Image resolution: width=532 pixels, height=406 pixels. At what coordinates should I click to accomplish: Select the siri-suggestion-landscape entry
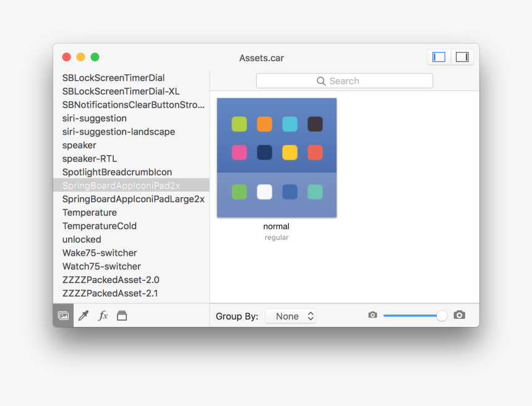pos(118,132)
